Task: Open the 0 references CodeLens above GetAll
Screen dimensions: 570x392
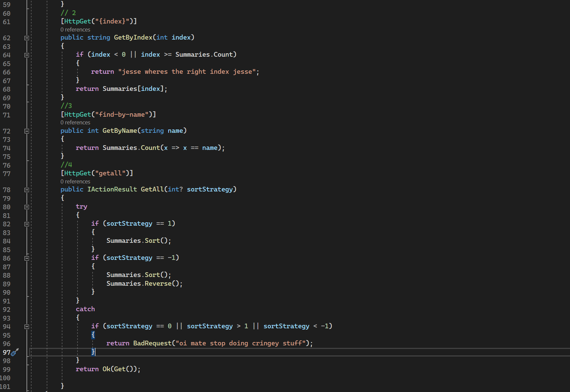Action: pos(75,181)
